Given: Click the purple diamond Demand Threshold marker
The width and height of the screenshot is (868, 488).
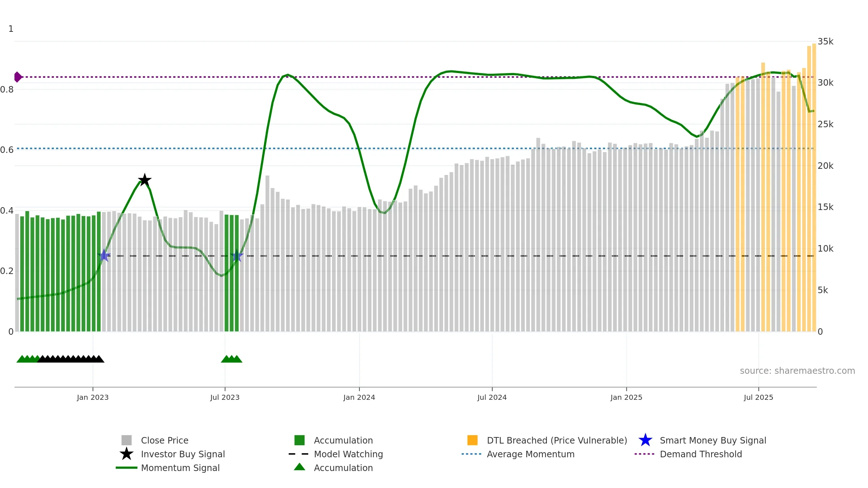Looking at the screenshot, I should (18, 77).
